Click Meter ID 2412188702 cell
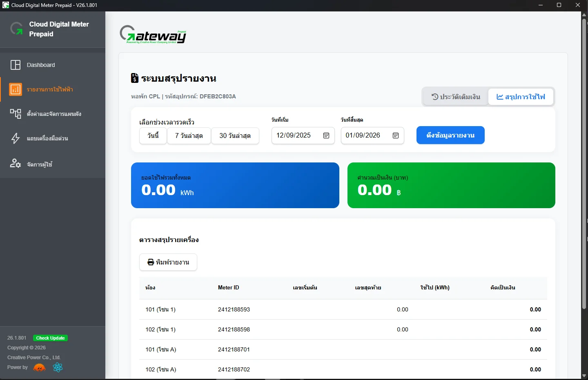The image size is (588, 380). (x=234, y=369)
